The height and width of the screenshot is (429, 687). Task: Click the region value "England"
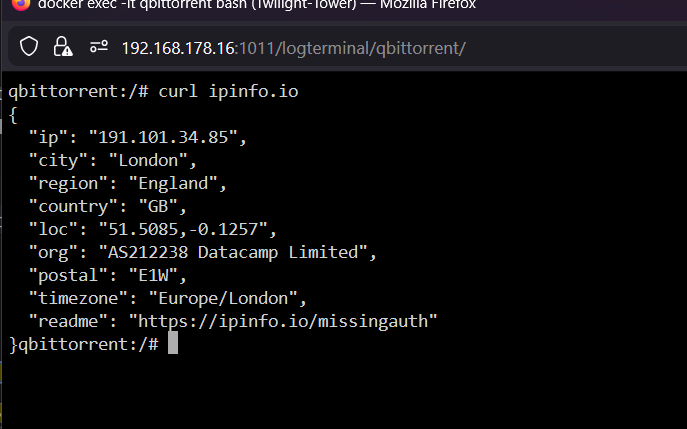[x=173, y=184]
